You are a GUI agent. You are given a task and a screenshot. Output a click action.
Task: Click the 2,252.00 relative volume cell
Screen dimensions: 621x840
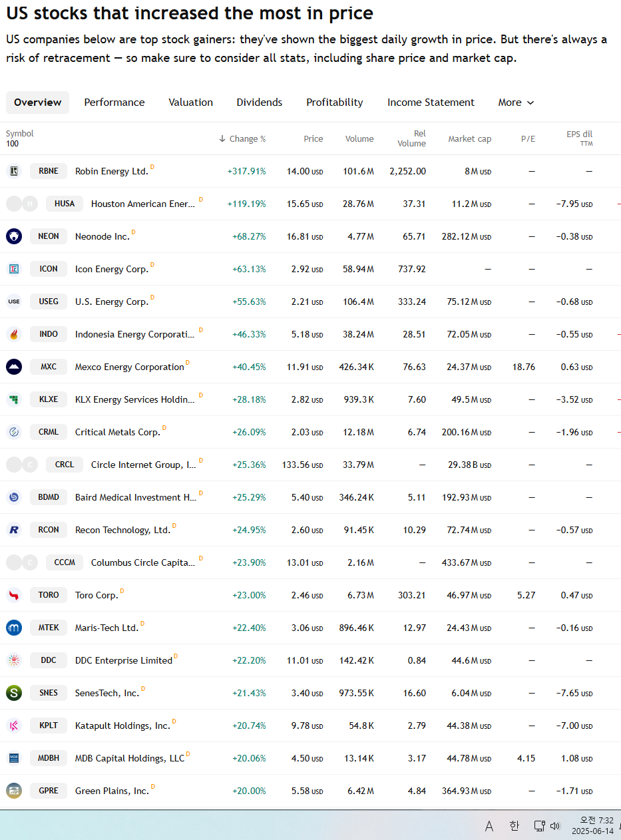pyautogui.click(x=408, y=171)
